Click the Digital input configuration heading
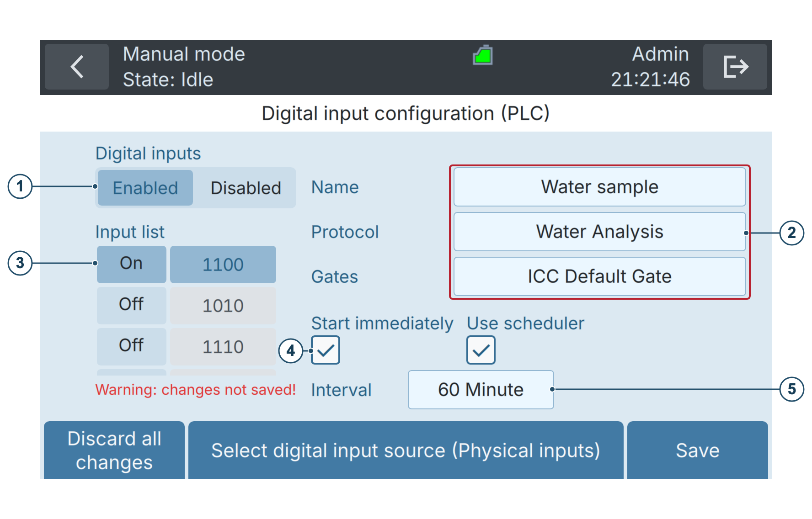Screen dimensions: 812x519 click(406, 113)
